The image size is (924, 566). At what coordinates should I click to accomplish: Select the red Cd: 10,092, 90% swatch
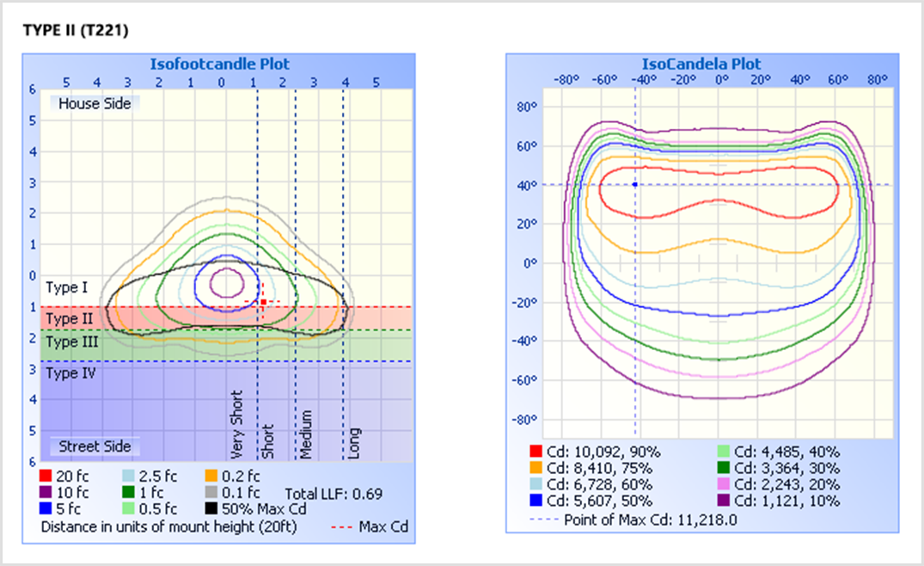coord(536,452)
